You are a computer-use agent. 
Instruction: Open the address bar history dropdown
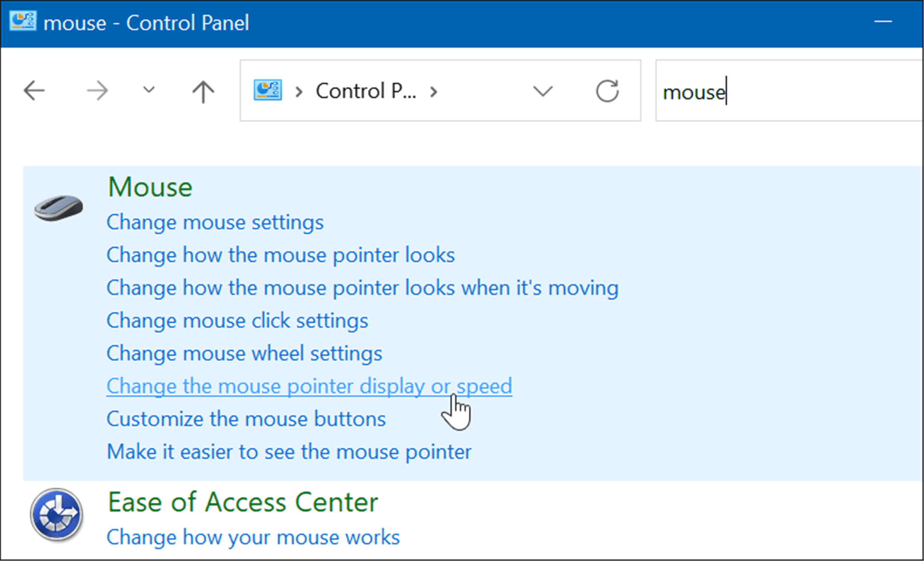[543, 91]
